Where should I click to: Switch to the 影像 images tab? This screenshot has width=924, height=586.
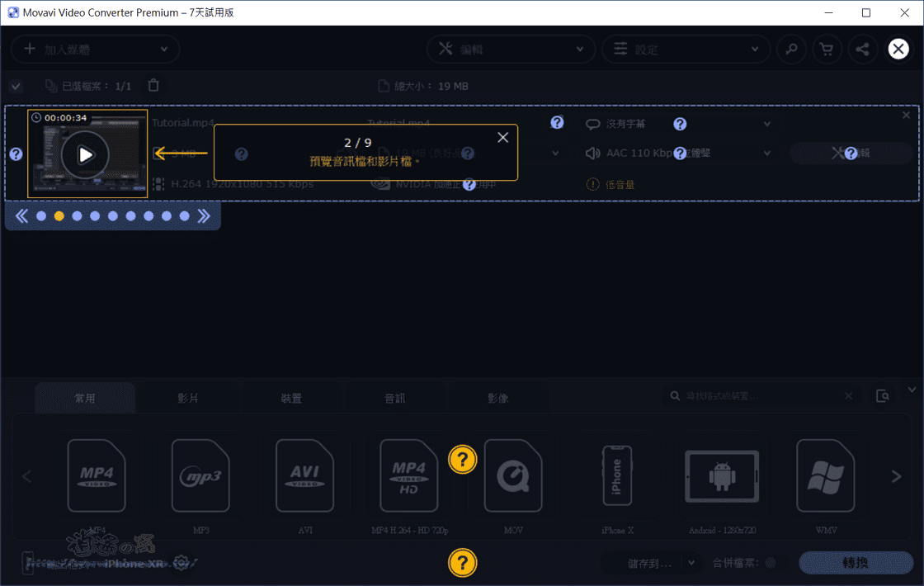point(498,398)
